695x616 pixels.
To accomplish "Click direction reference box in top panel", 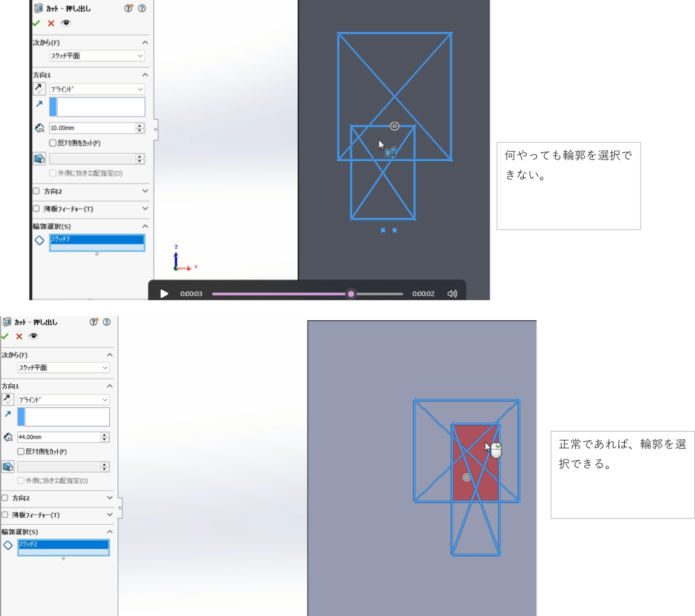I will [97, 107].
